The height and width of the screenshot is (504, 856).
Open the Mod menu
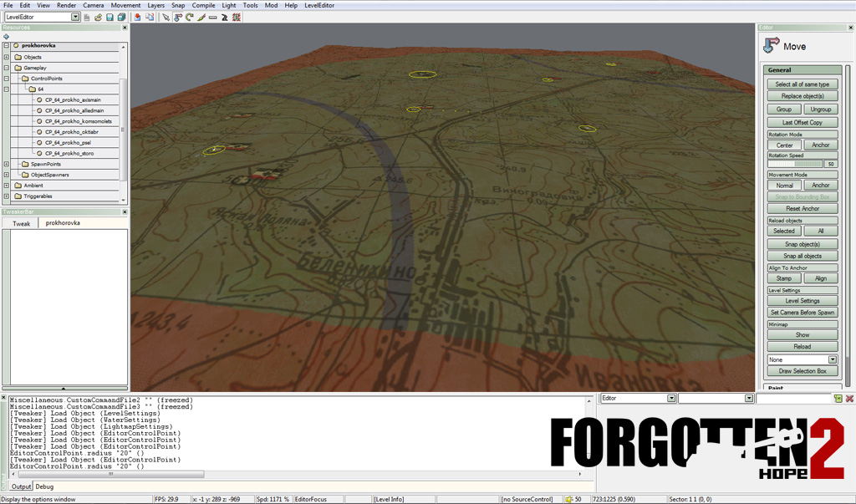tap(272, 5)
